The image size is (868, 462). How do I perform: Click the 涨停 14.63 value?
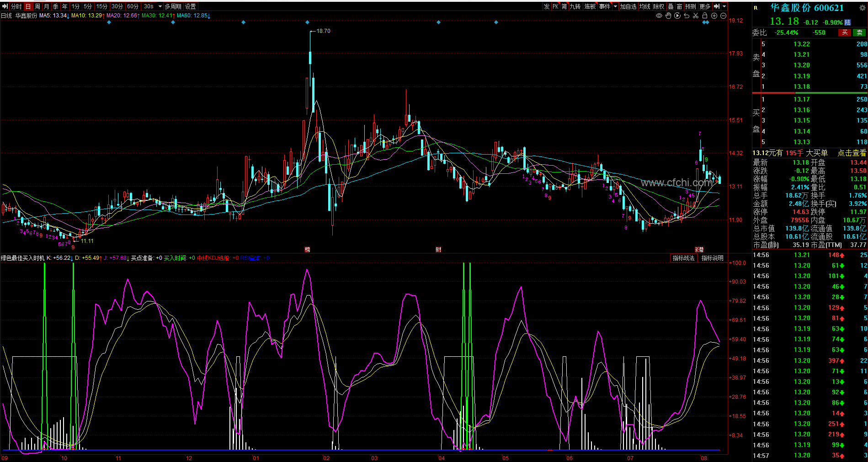click(x=800, y=212)
